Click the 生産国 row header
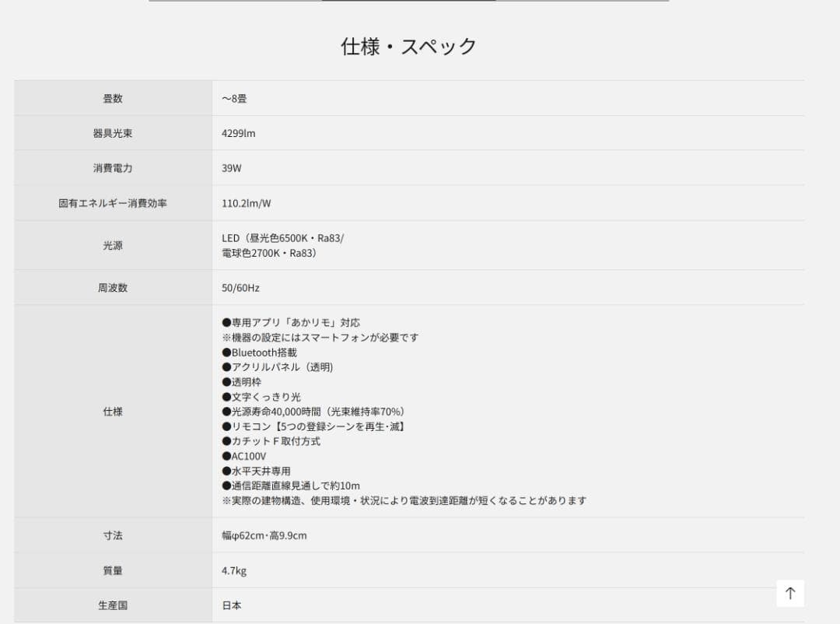Screen dimensions: 840x624 [x=111, y=605]
